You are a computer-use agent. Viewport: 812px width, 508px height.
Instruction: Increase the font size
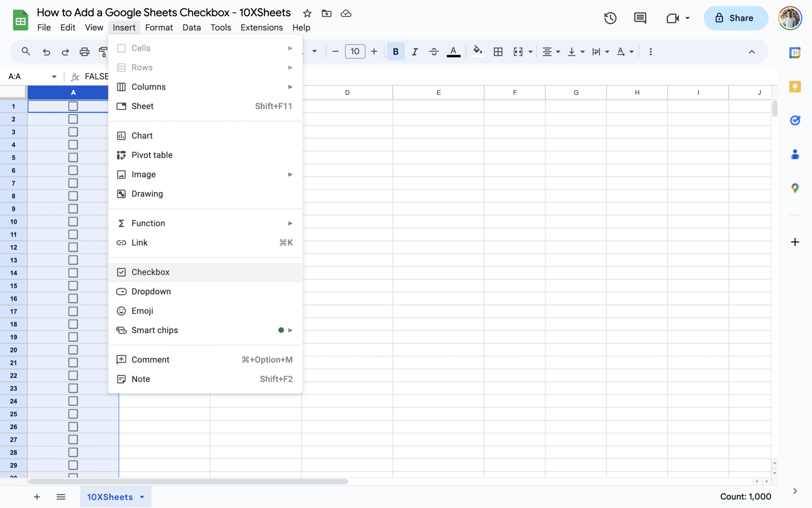[374, 52]
